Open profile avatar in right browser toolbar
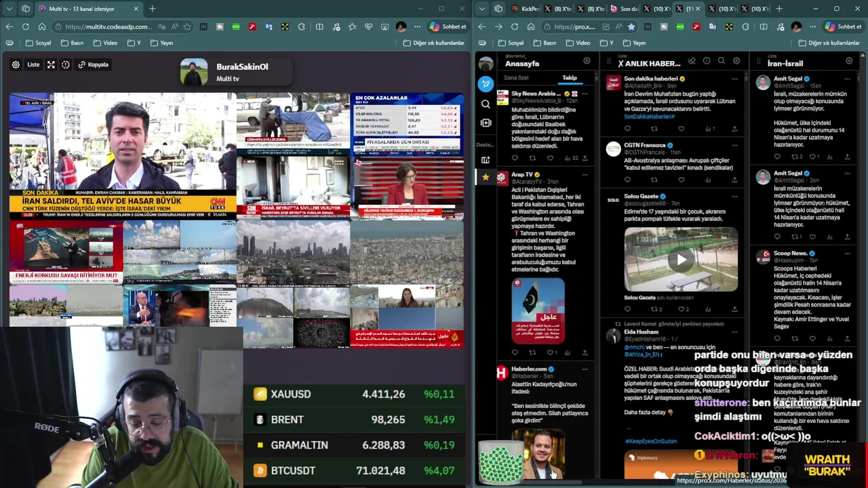This screenshot has height=488, width=868. pyautogui.click(x=796, y=26)
